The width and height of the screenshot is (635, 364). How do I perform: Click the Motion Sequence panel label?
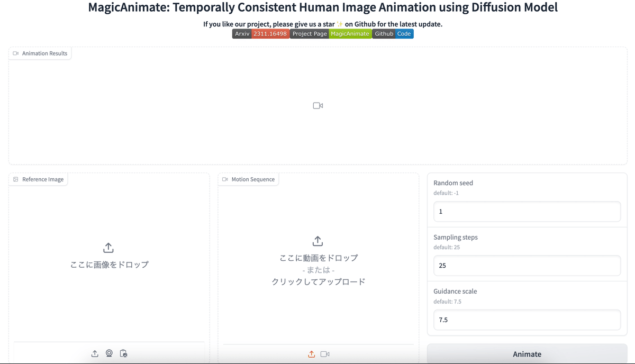click(253, 179)
